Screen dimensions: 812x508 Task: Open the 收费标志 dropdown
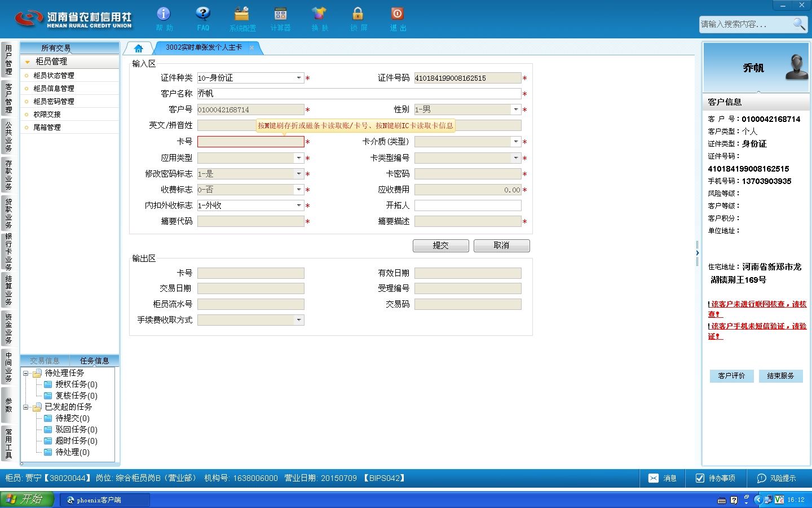[x=299, y=190]
